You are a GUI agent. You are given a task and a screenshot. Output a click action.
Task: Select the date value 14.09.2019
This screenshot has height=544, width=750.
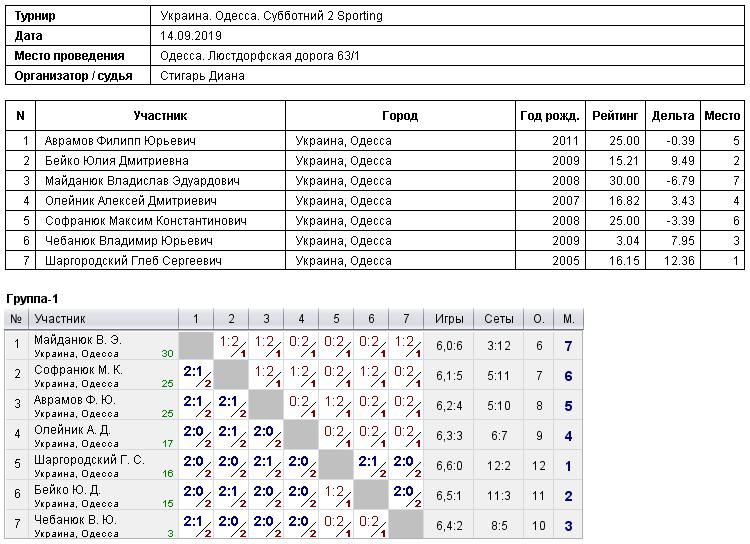coord(191,36)
